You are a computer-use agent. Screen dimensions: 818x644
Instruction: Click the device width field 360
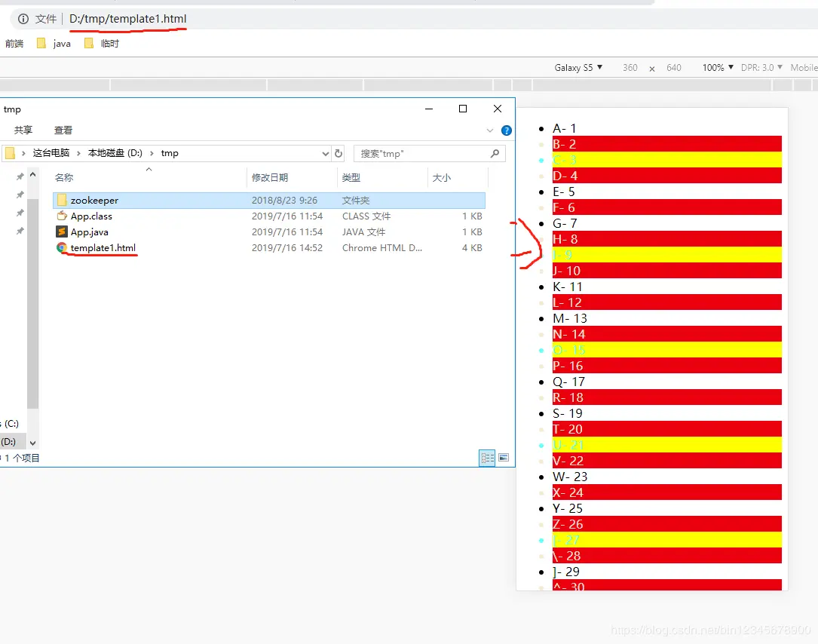tap(630, 68)
